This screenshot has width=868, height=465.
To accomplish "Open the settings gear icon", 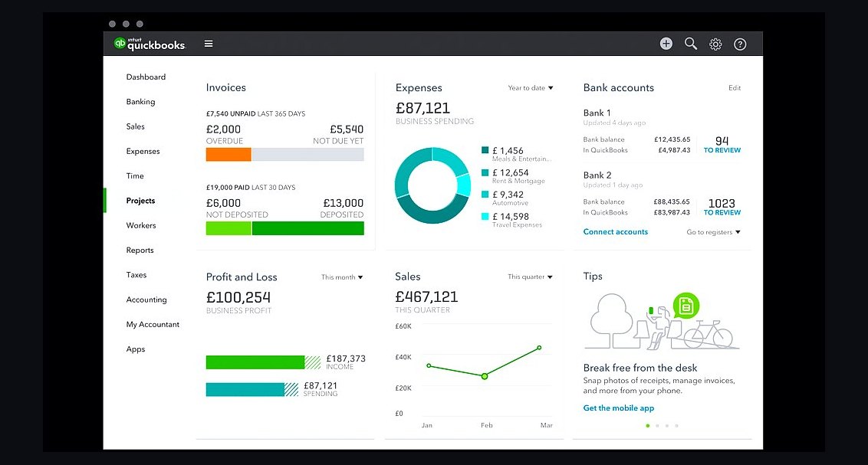I will tap(715, 44).
